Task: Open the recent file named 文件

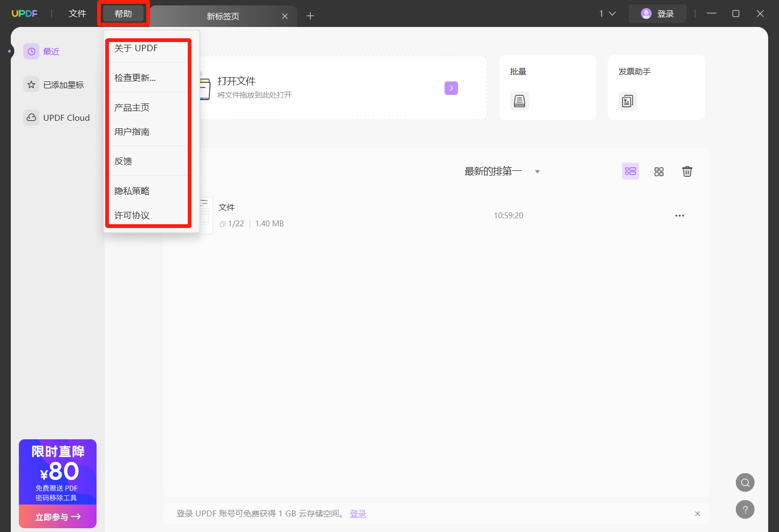Action: pos(227,208)
